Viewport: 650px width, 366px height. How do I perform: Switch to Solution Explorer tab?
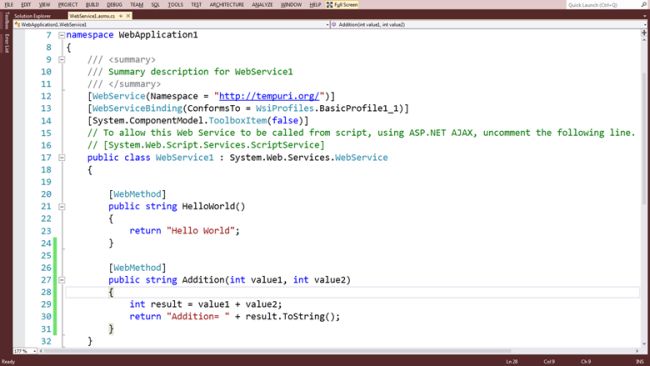tap(32, 16)
